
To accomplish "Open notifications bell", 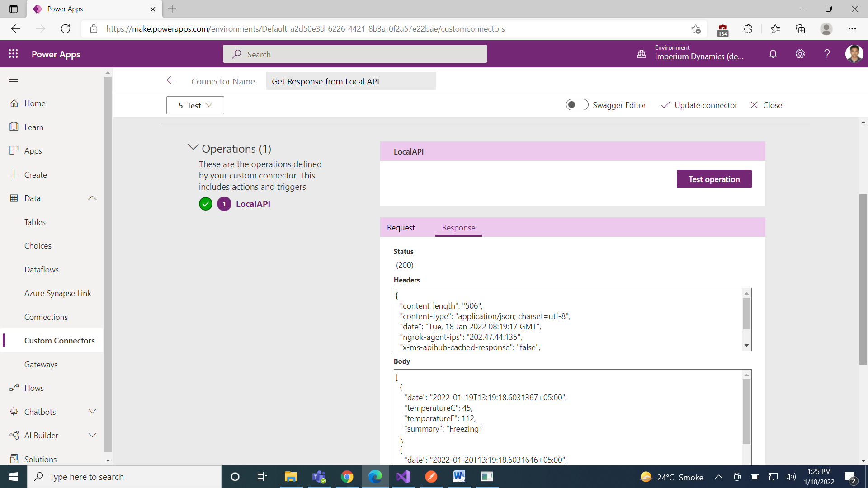I will tap(773, 53).
